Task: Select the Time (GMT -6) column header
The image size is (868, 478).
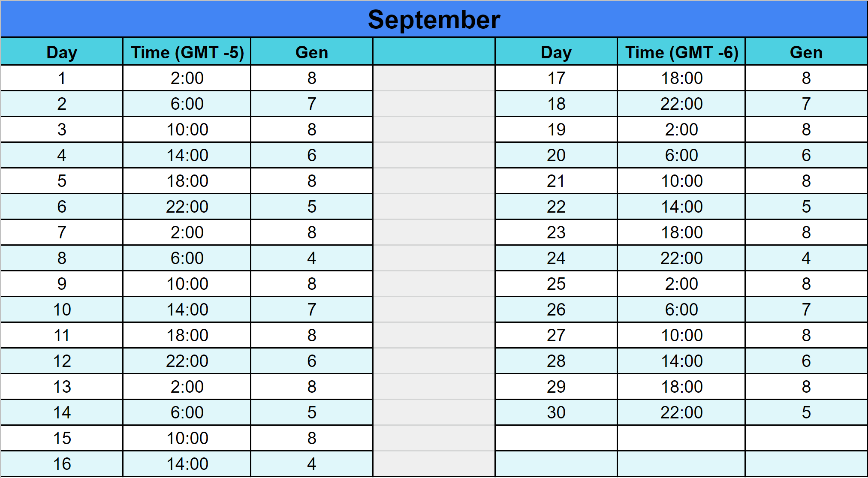Action: [681, 52]
